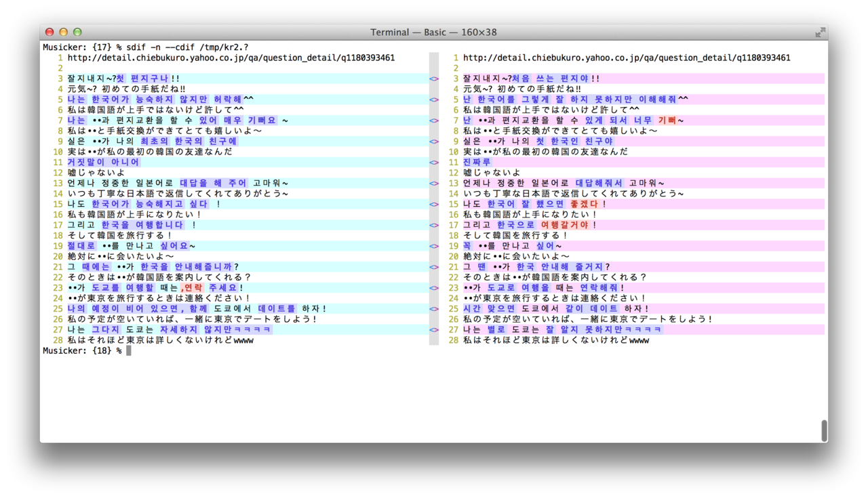Click left pane line 28 '私はそれほど東京は詳しくないけれどwwww'
Screen dimensions: 868x498
(x=160, y=340)
